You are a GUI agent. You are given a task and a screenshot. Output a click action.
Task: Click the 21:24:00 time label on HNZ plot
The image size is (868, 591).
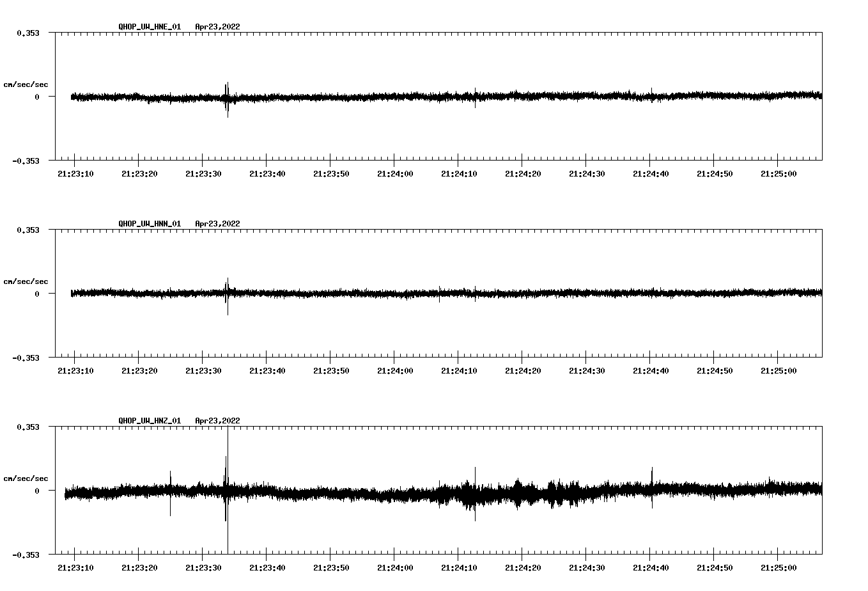(395, 568)
